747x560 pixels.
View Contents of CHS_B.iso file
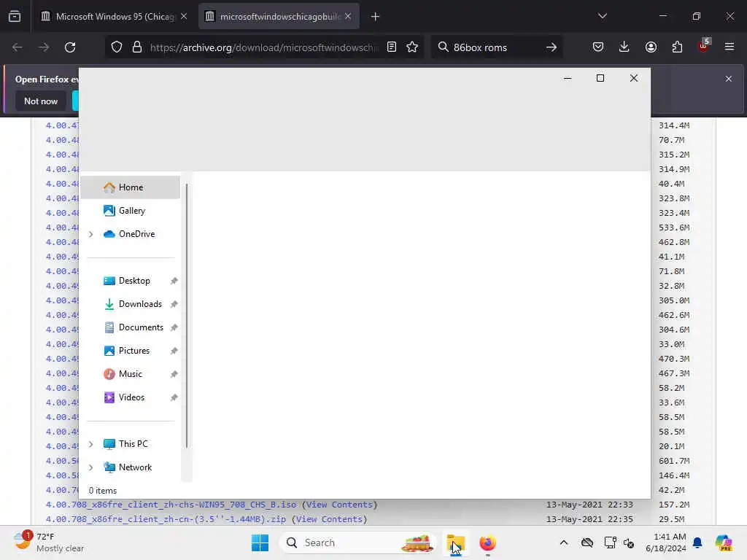pos(339,505)
